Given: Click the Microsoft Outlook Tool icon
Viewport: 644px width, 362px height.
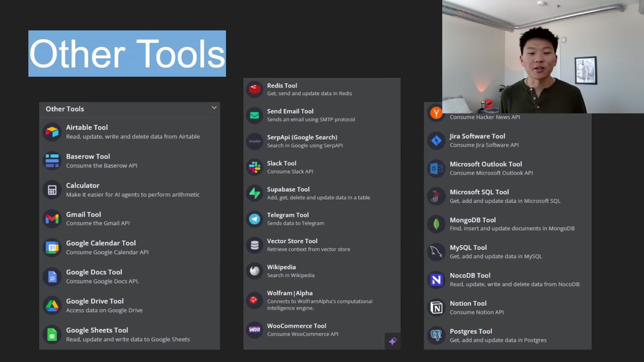Looking at the screenshot, I should [x=436, y=168].
